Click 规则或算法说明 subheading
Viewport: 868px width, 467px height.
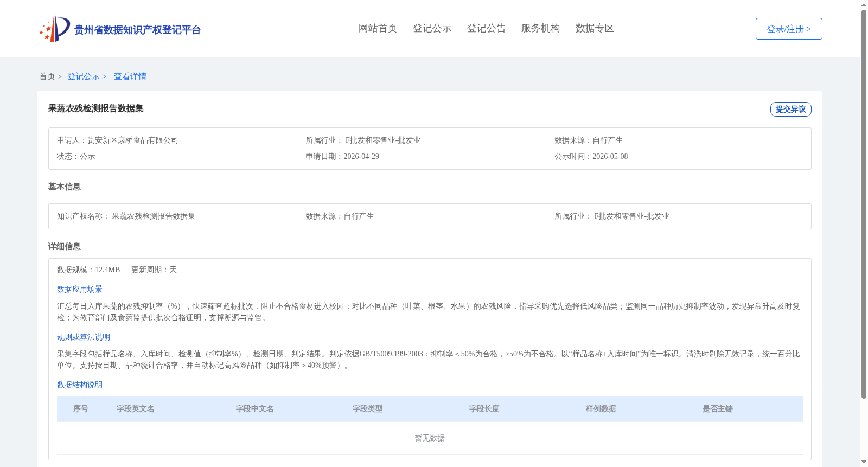(84, 337)
